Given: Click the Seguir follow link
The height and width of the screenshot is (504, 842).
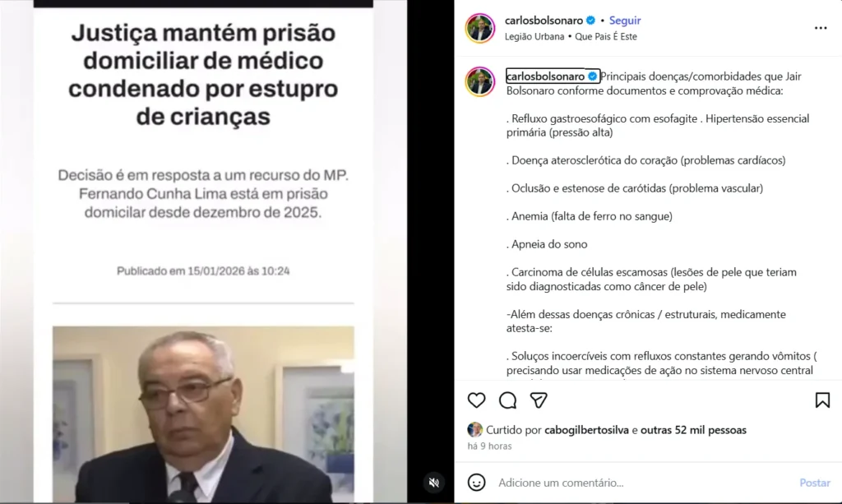Looking at the screenshot, I should 625,21.
